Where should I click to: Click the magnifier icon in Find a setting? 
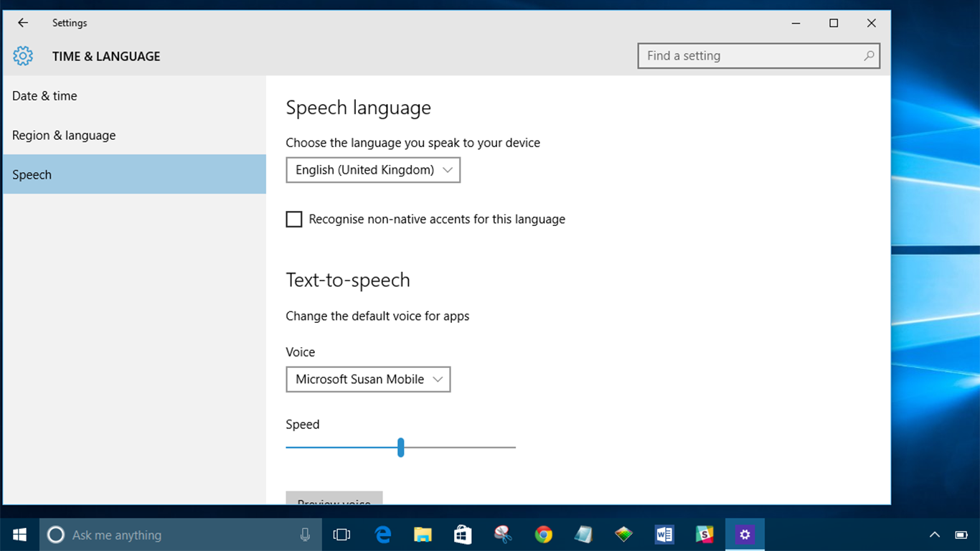coord(869,55)
